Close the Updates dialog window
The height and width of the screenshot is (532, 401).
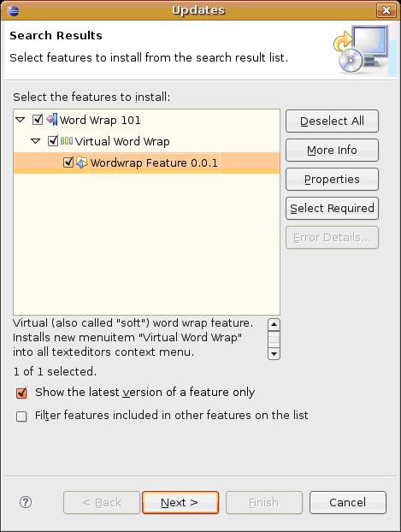pyautogui.click(x=386, y=10)
